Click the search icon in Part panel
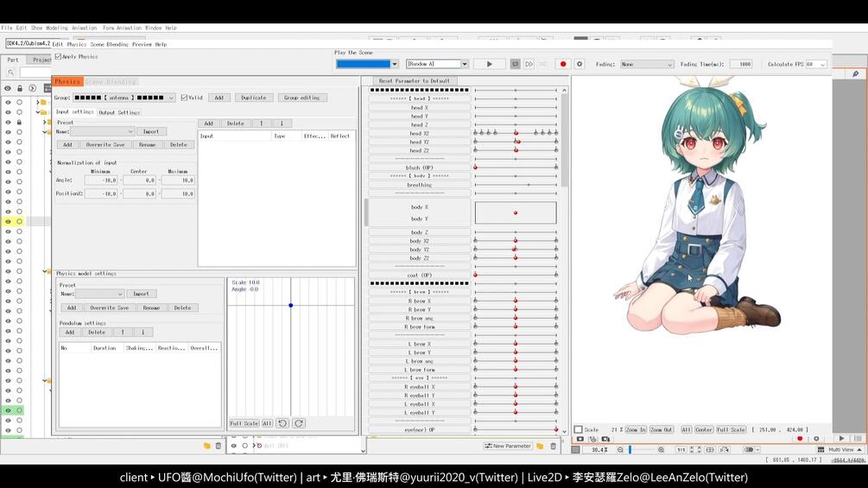 (x=10, y=73)
